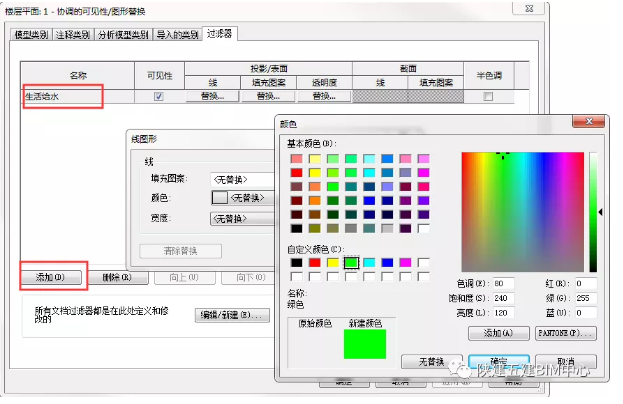Select the cyan custom color swatch
Image resolution: width=623 pixels, height=404 pixels.
(x=369, y=263)
